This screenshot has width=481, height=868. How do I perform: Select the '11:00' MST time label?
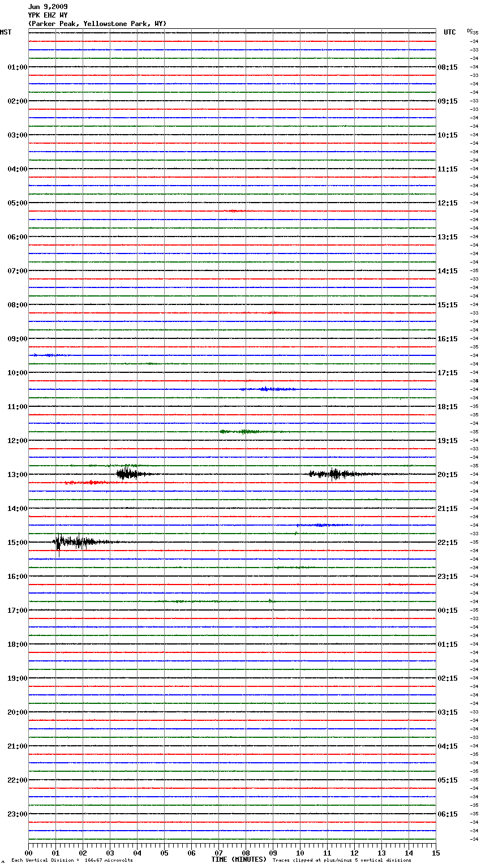pyautogui.click(x=18, y=407)
